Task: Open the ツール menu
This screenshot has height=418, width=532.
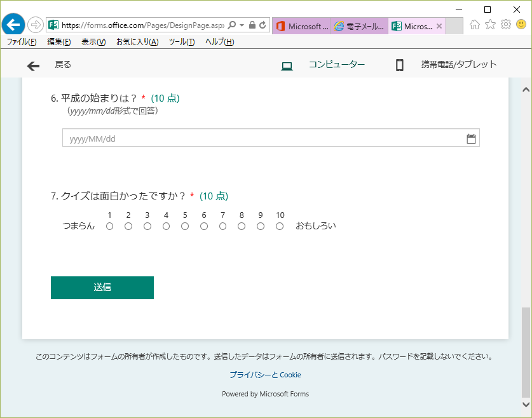Action: coord(182,42)
